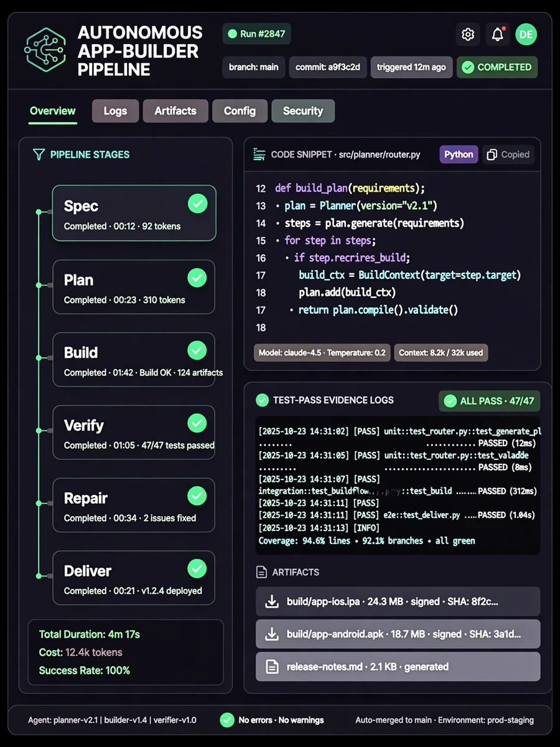Click the green check on the Verify stage
Viewport: 560px width, 747px height.
point(197,423)
